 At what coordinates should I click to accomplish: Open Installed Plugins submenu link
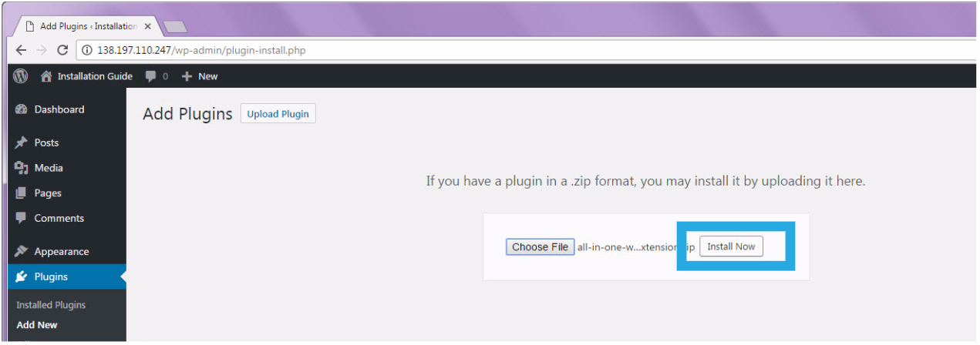pos(51,305)
